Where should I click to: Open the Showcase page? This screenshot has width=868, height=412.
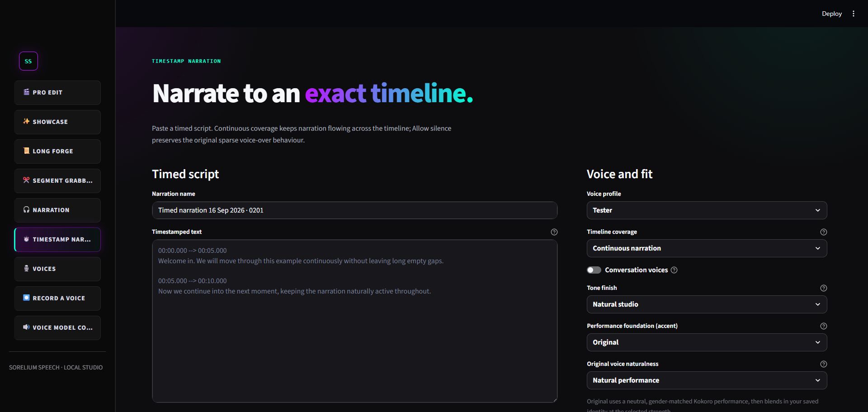coord(57,122)
